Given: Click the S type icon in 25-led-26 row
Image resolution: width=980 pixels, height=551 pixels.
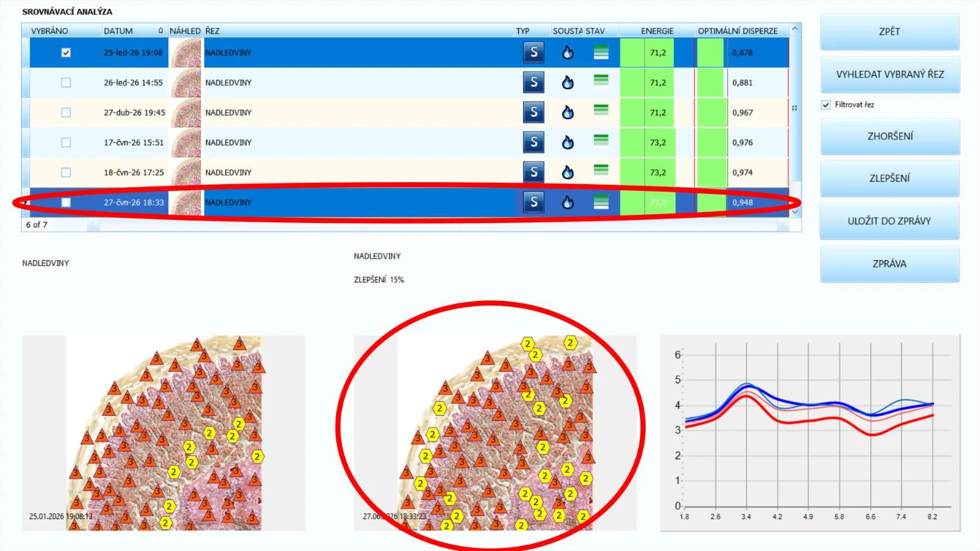Looking at the screenshot, I should (534, 52).
